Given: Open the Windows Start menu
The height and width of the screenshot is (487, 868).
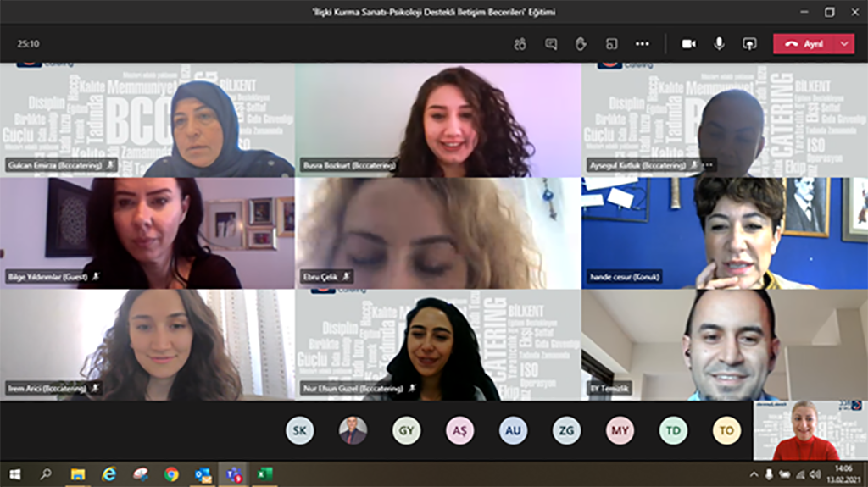Looking at the screenshot, I should pyautogui.click(x=15, y=474).
